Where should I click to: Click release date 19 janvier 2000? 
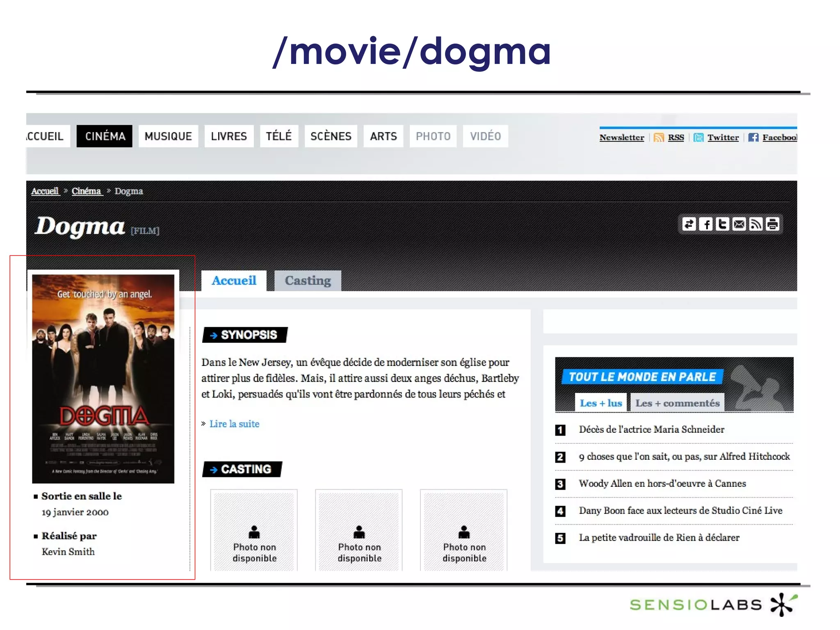tap(75, 512)
